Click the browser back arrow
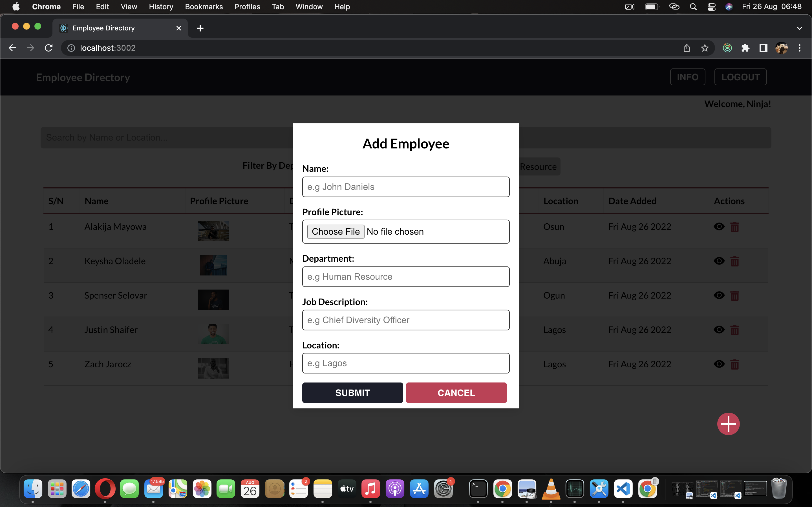Image resolution: width=812 pixels, height=507 pixels. (12, 48)
